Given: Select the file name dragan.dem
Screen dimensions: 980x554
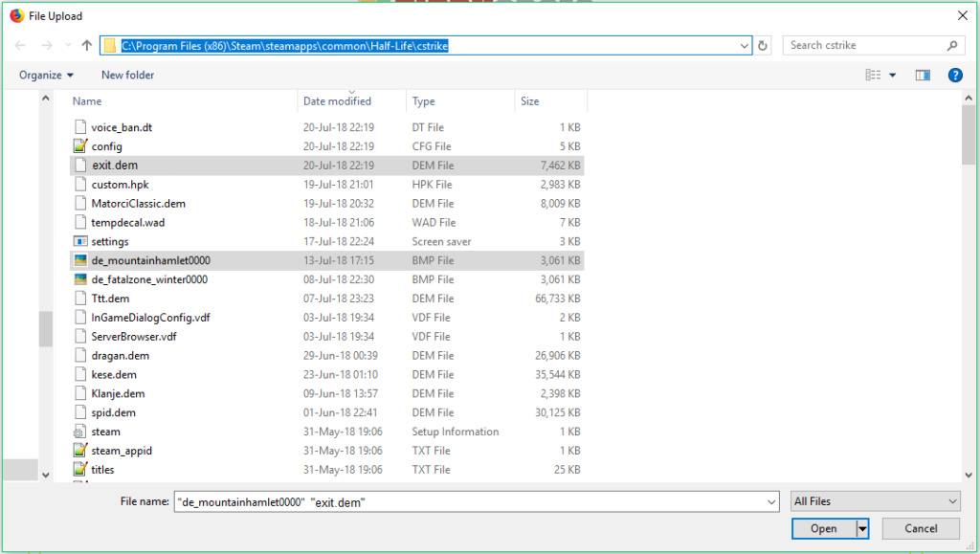Looking at the screenshot, I should [x=120, y=355].
